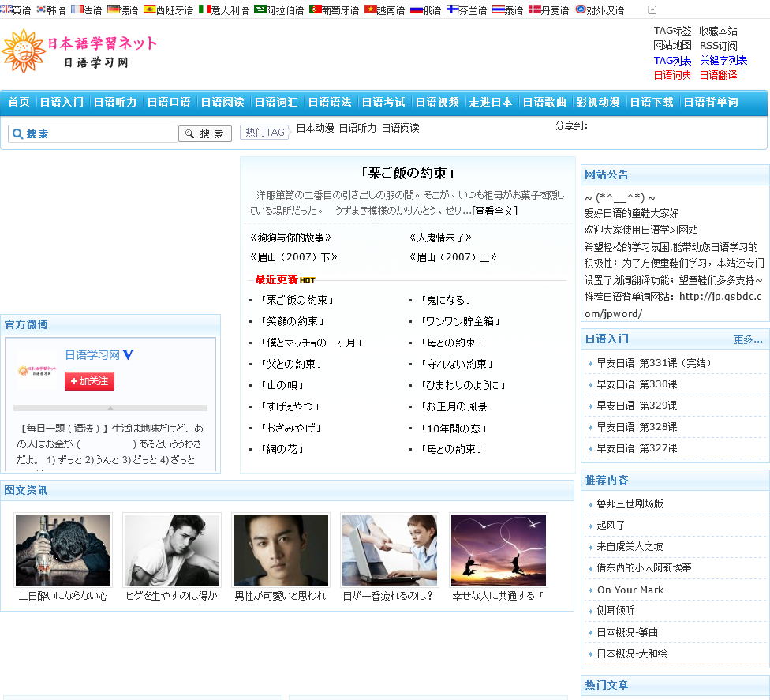Image resolution: width=770 pixels, height=700 pixels.
Task: Open 日语听力 navigation tab
Action: (x=115, y=102)
